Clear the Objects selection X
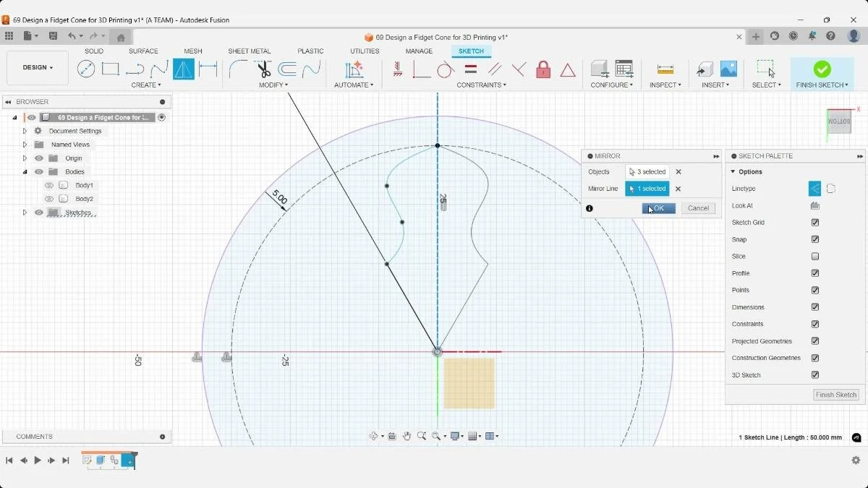Screen dimensions: 868x488 click(x=678, y=172)
